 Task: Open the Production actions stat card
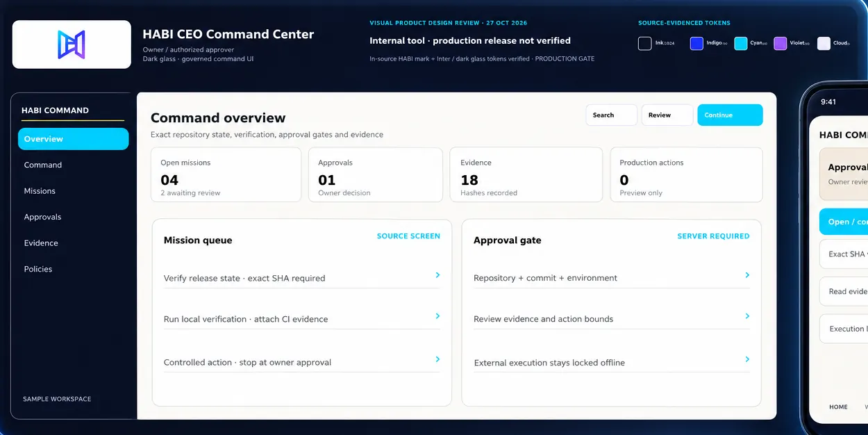[x=686, y=175]
